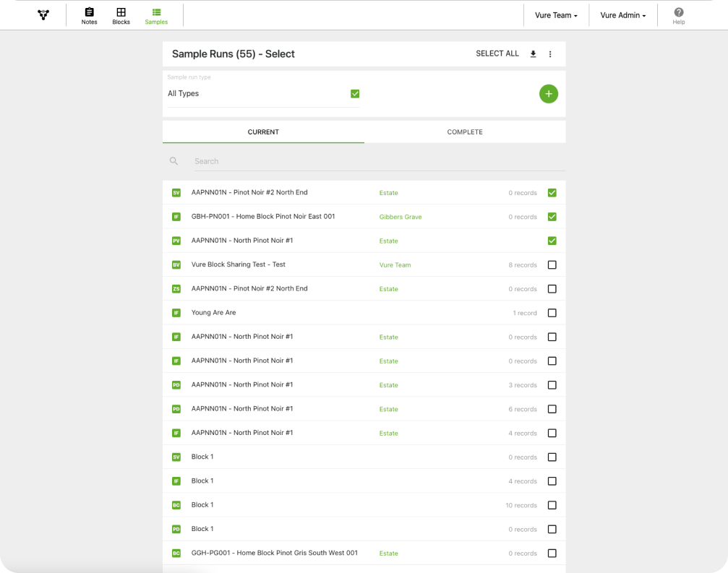Click the 'Sample Runs (55) - Select' heading
This screenshot has height=573, width=728.
point(233,53)
